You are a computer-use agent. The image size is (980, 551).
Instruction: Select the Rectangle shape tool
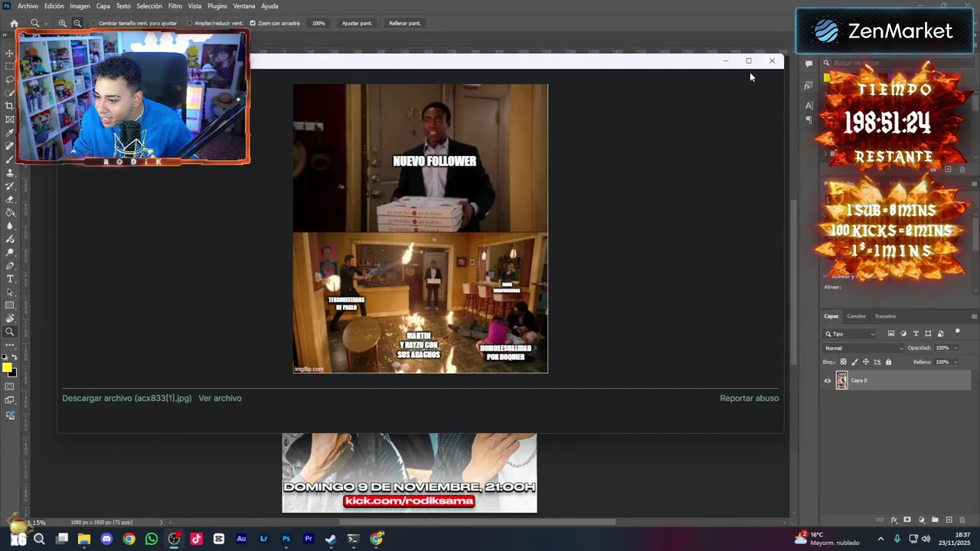click(10, 305)
